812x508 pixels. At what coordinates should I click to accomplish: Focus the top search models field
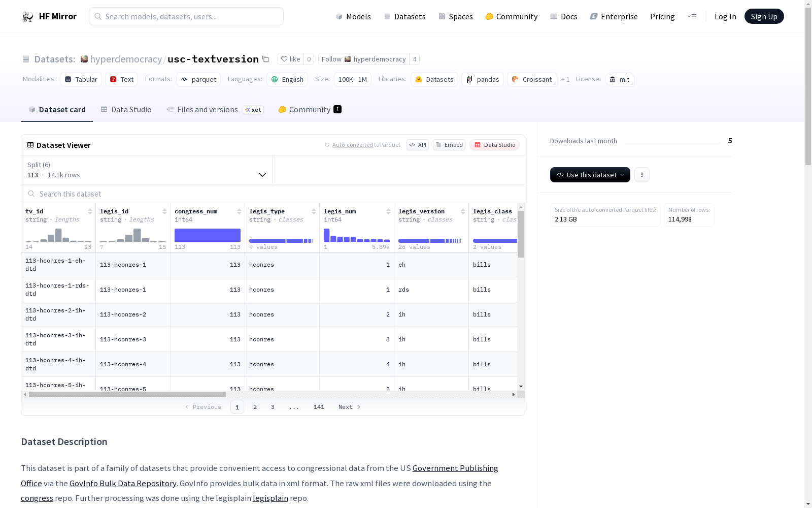[x=186, y=16]
